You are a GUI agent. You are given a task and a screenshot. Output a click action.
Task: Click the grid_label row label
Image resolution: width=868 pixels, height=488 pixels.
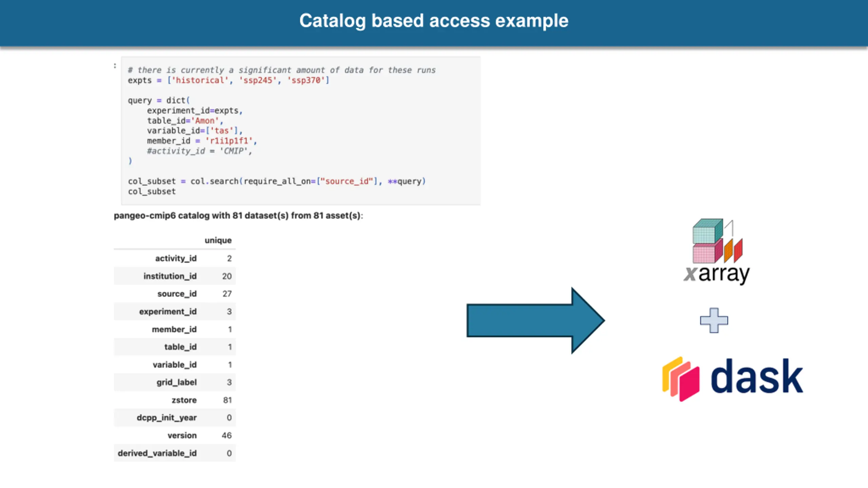click(x=176, y=382)
